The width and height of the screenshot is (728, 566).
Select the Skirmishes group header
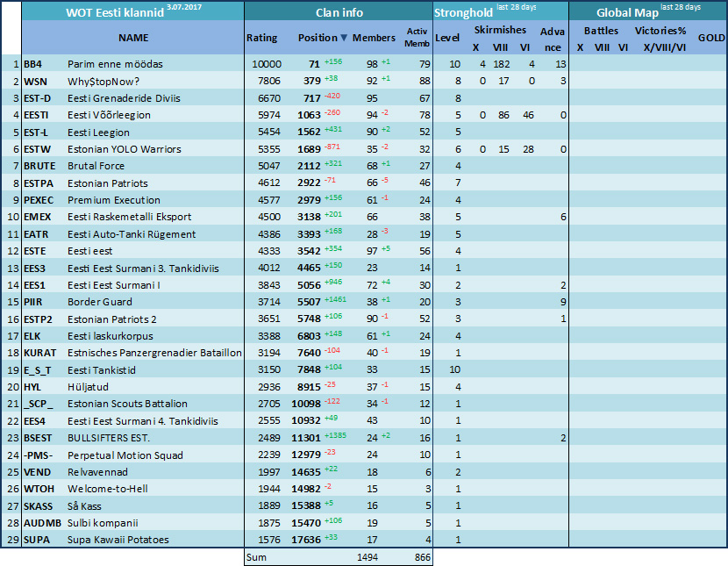[x=500, y=30]
